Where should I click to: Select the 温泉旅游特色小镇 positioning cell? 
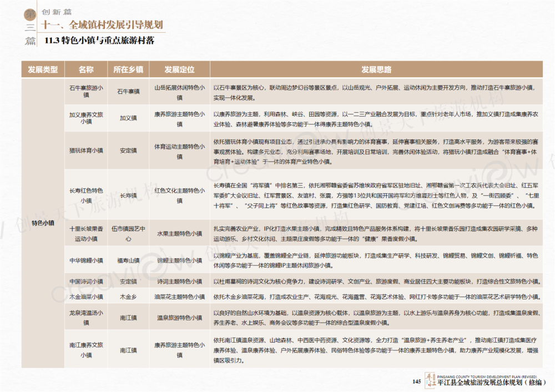[x=179, y=318]
